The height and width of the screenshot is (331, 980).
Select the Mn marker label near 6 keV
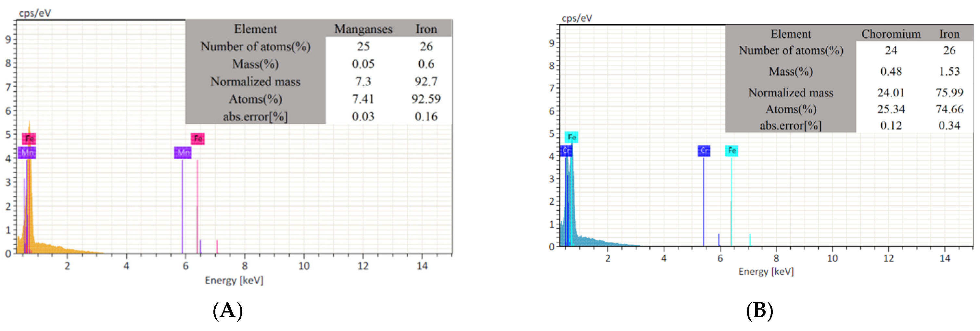tap(183, 153)
